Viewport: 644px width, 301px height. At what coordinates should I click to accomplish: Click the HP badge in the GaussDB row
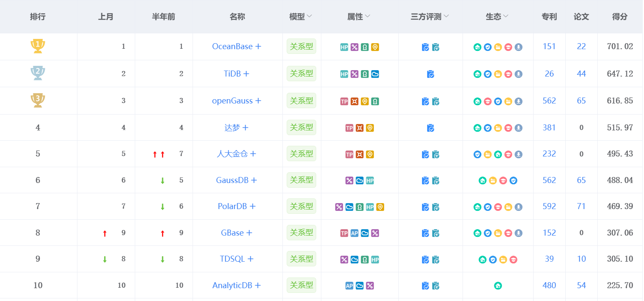370,180
